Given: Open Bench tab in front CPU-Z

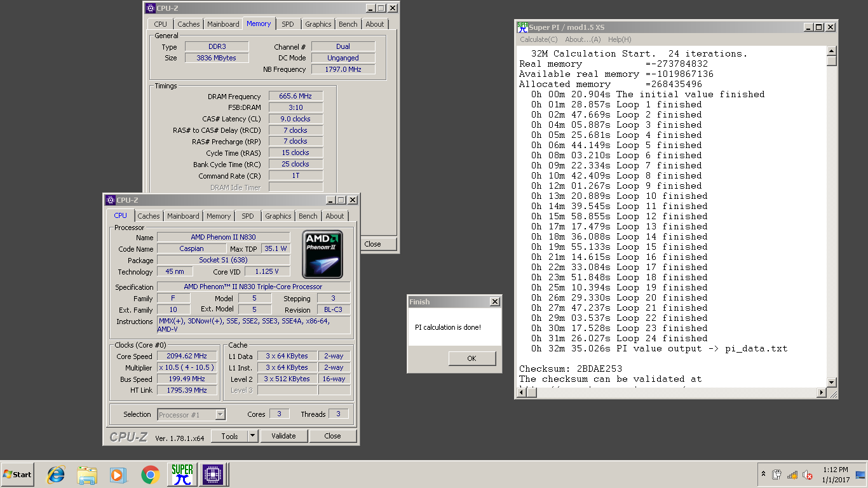Looking at the screenshot, I should click(x=308, y=216).
